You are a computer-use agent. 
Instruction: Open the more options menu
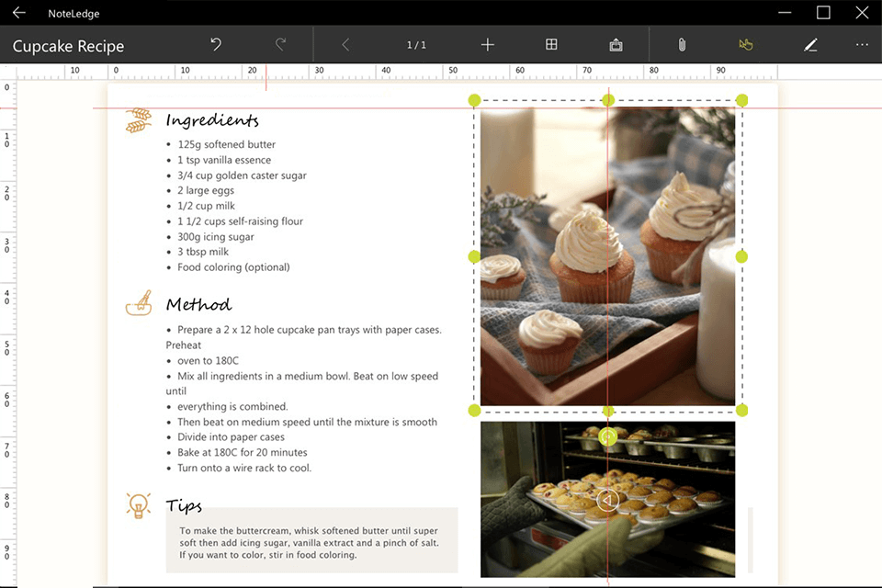(x=863, y=44)
